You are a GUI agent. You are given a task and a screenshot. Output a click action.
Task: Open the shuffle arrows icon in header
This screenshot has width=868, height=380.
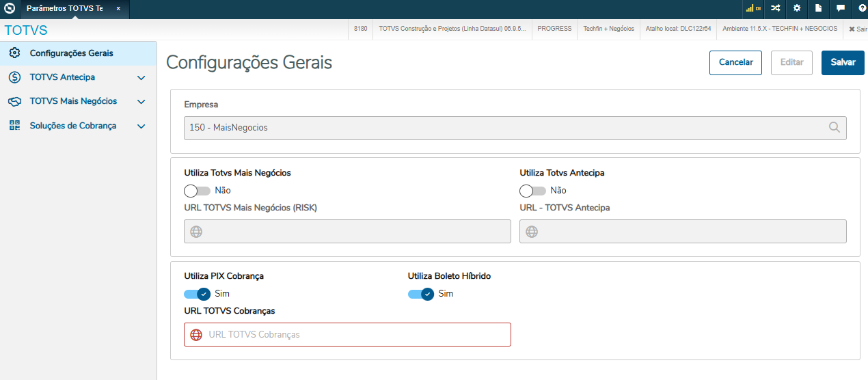tap(775, 9)
